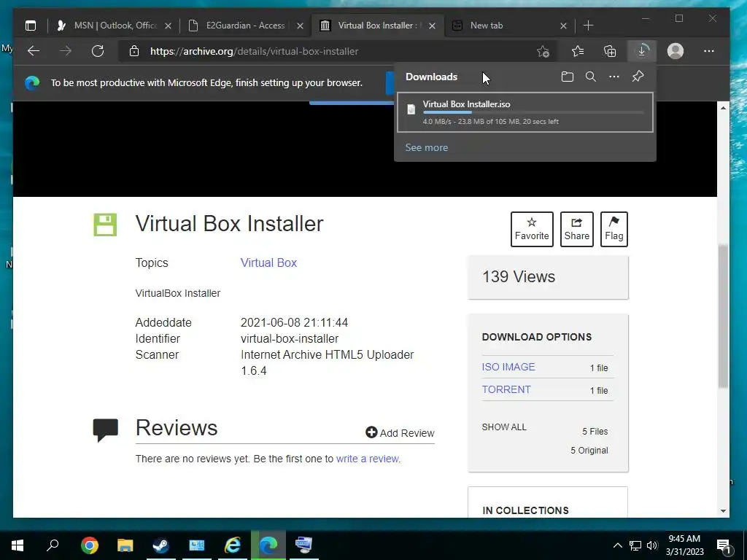Close the E2Guardian tab

pyautogui.click(x=300, y=26)
